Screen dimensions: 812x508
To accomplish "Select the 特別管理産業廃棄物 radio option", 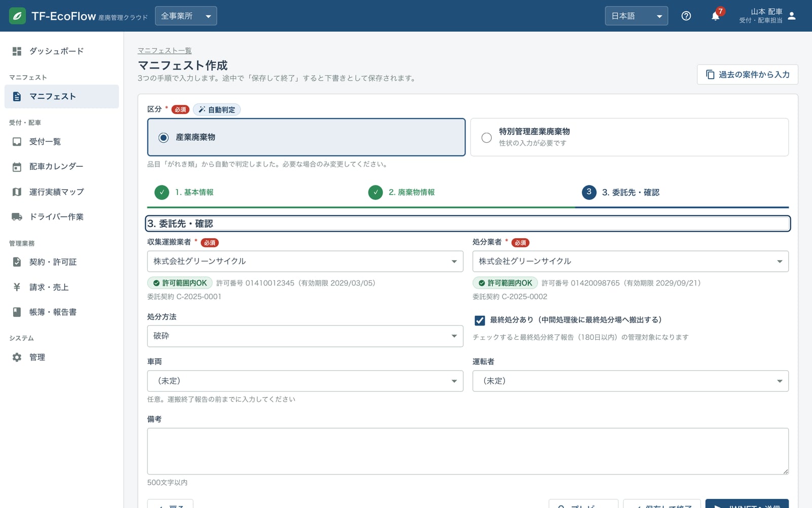I will (486, 138).
